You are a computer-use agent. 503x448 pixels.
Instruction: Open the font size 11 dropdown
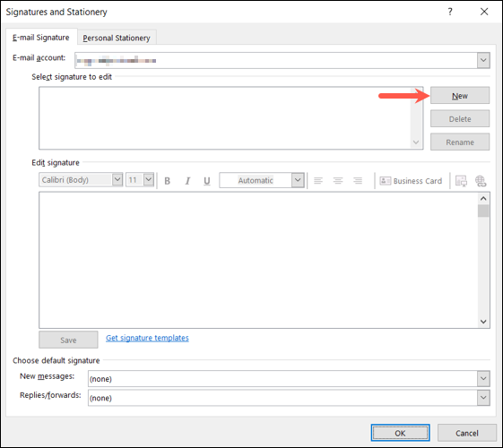(149, 179)
